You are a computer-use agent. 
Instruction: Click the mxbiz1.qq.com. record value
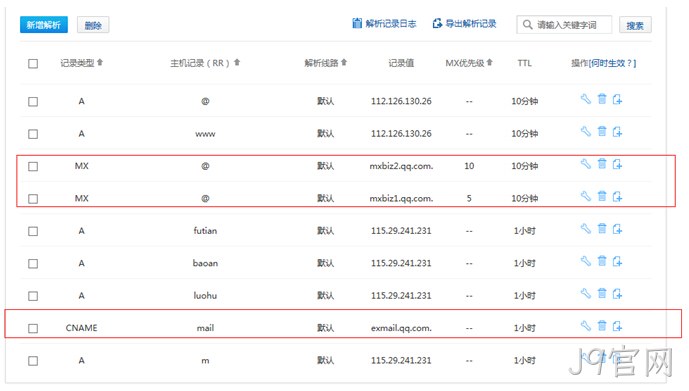pos(401,199)
